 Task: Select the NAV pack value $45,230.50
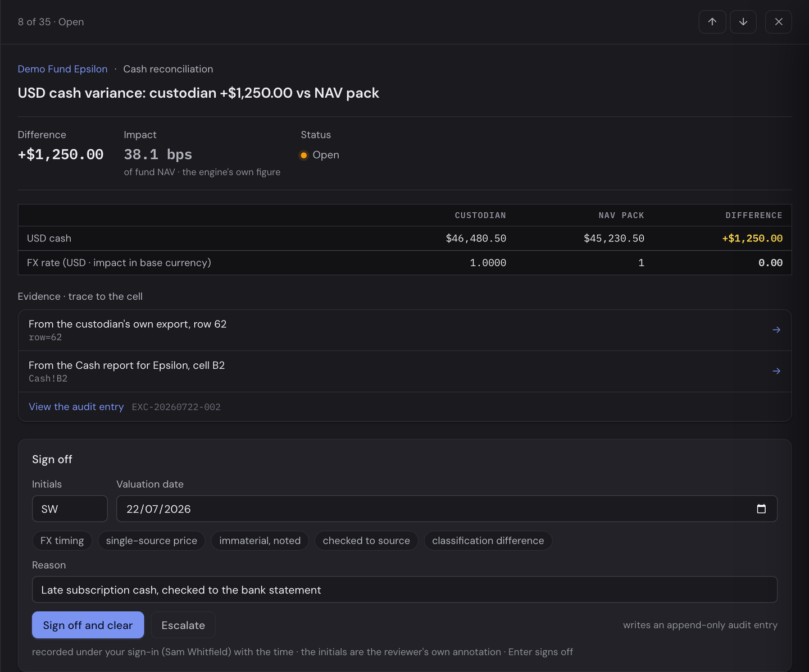click(x=614, y=239)
